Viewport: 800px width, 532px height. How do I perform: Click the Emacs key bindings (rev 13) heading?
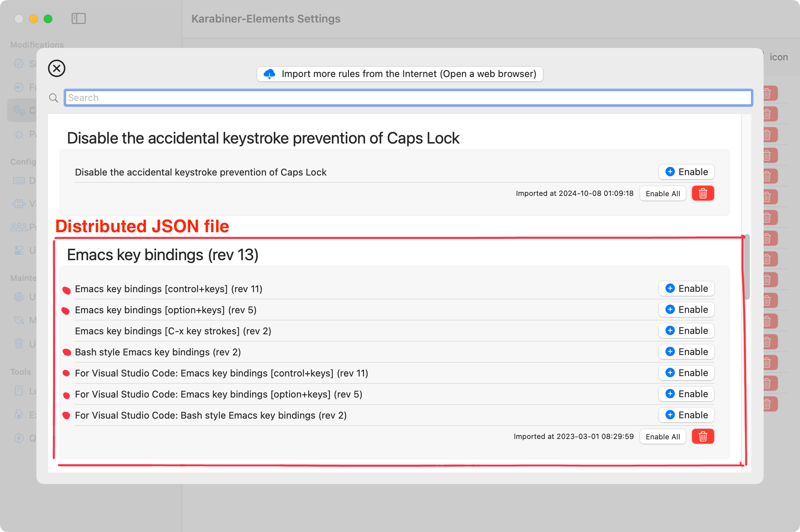tap(163, 255)
